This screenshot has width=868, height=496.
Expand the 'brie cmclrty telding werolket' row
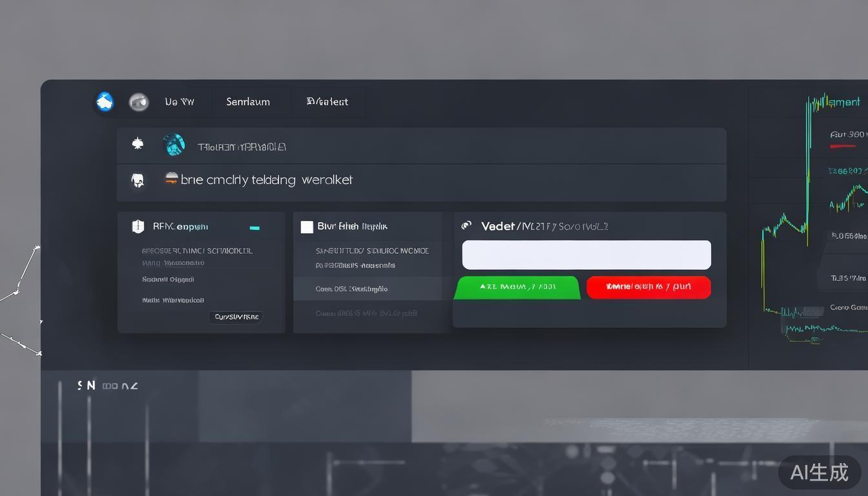(x=266, y=180)
